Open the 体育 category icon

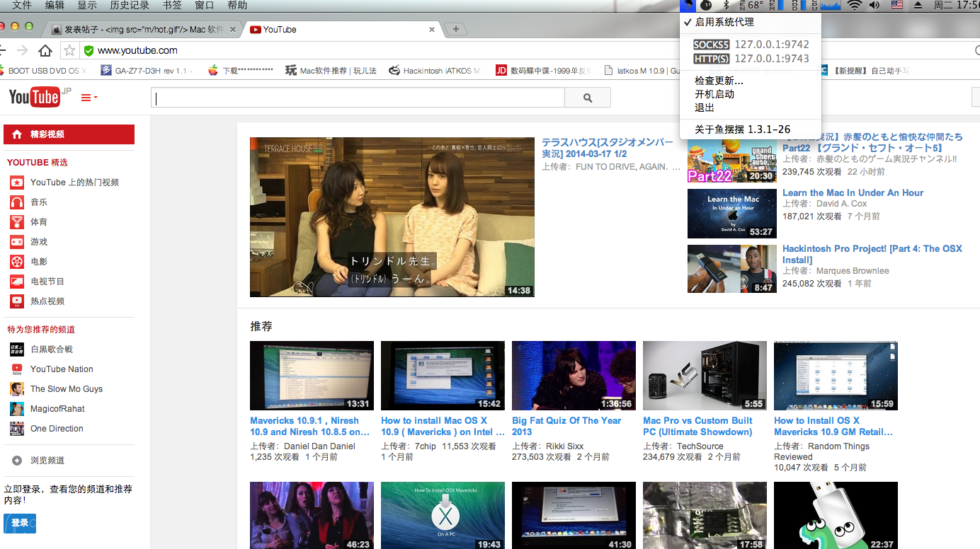[x=16, y=221]
